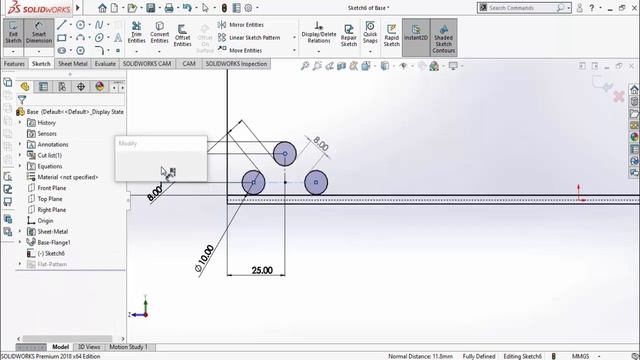
Task: Open the DisplayManager tab
Action: coord(100,87)
